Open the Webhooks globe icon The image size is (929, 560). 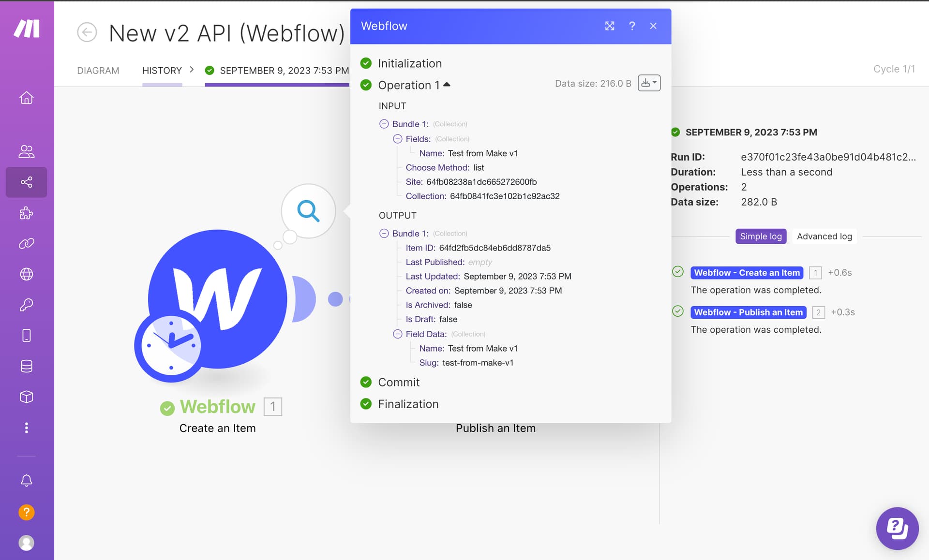[27, 274]
